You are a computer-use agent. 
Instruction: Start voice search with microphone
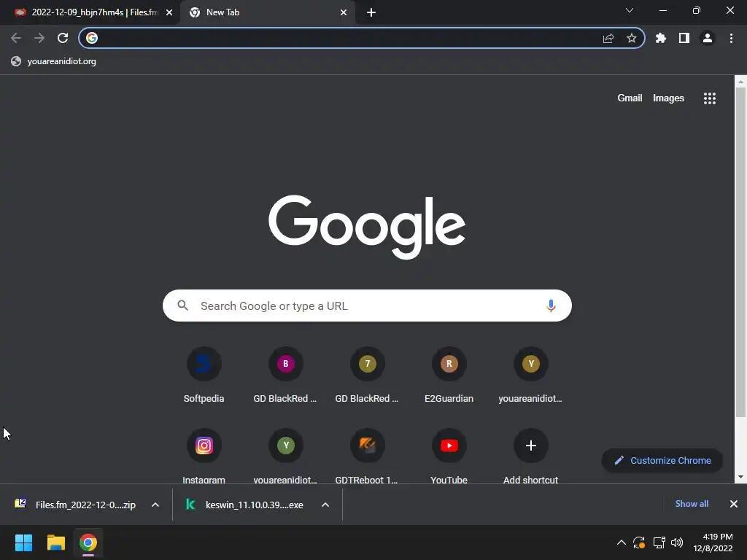(551, 306)
